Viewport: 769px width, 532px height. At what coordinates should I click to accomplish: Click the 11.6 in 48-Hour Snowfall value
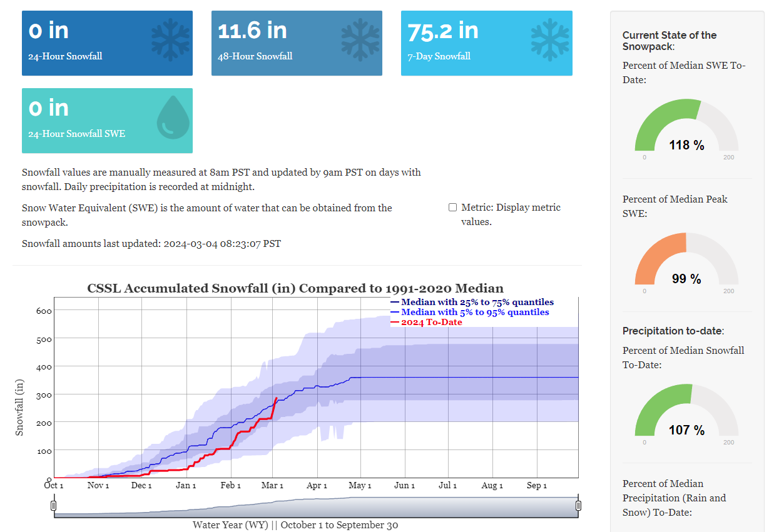pos(252,31)
